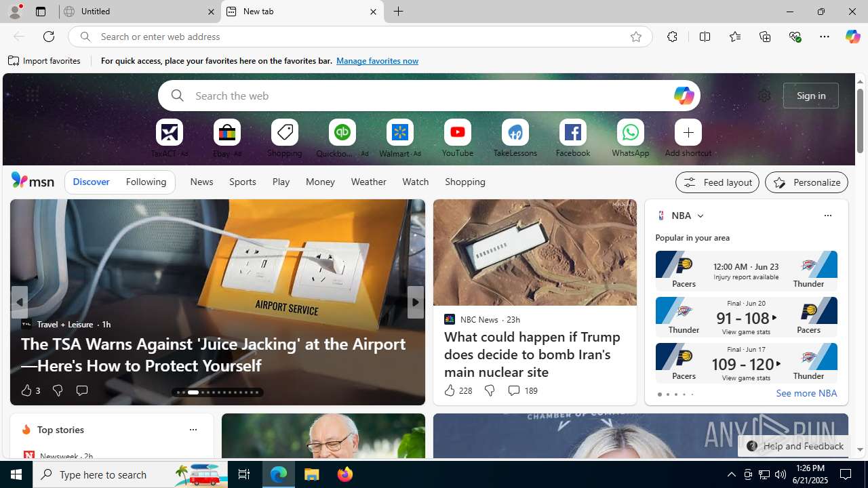Click See more NBA link
The width and height of the screenshot is (868, 488).
[x=806, y=393]
